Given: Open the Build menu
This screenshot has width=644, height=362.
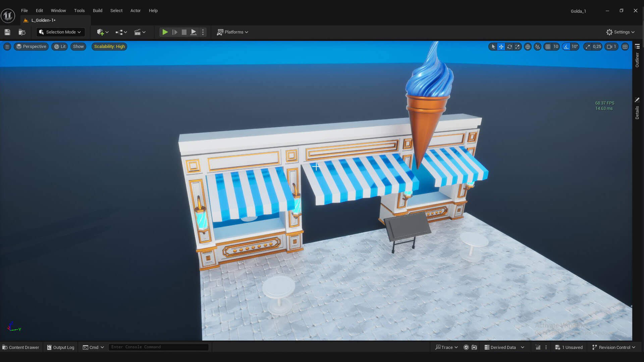Looking at the screenshot, I should [x=97, y=10].
